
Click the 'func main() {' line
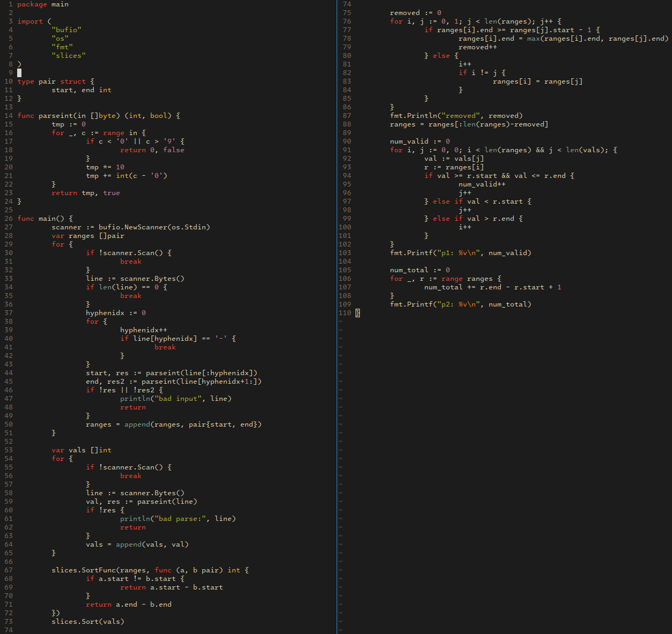45,219
